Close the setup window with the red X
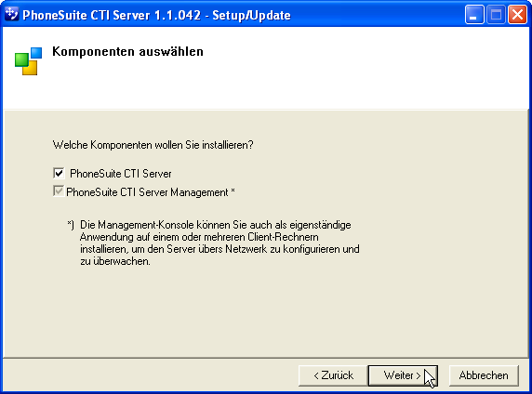The width and height of the screenshot is (532, 394). (517, 15)
